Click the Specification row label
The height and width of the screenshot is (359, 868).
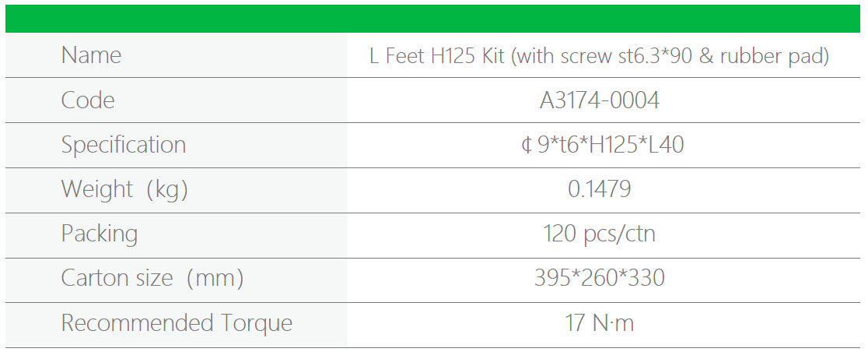pyautogui.click(x=124, y=145)
